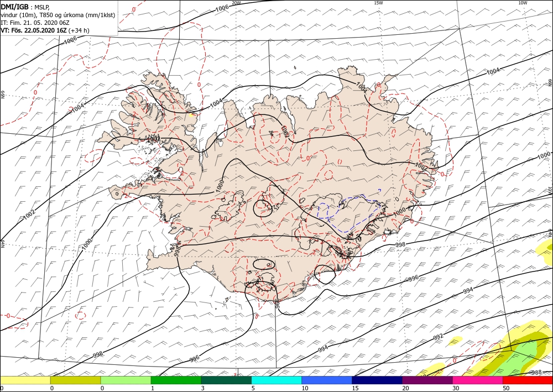Select the pink legend swatch

(478, 380)
